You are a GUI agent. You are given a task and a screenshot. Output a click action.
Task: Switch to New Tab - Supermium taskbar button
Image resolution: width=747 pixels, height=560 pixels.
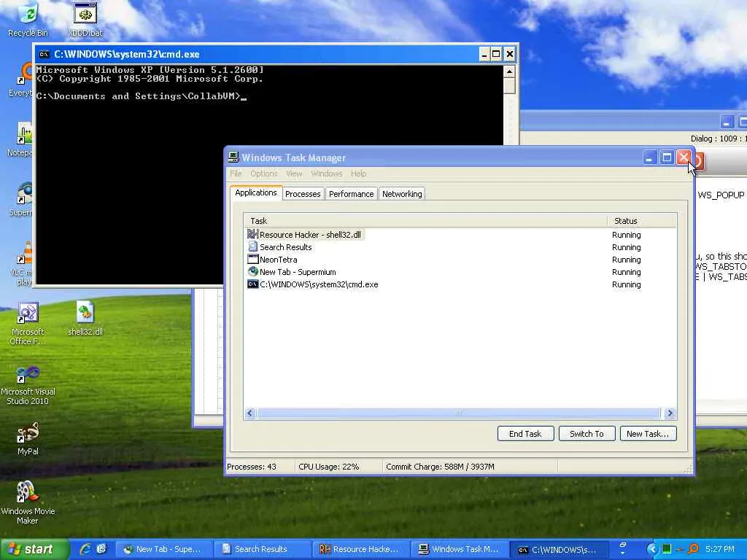coord(164,549)
